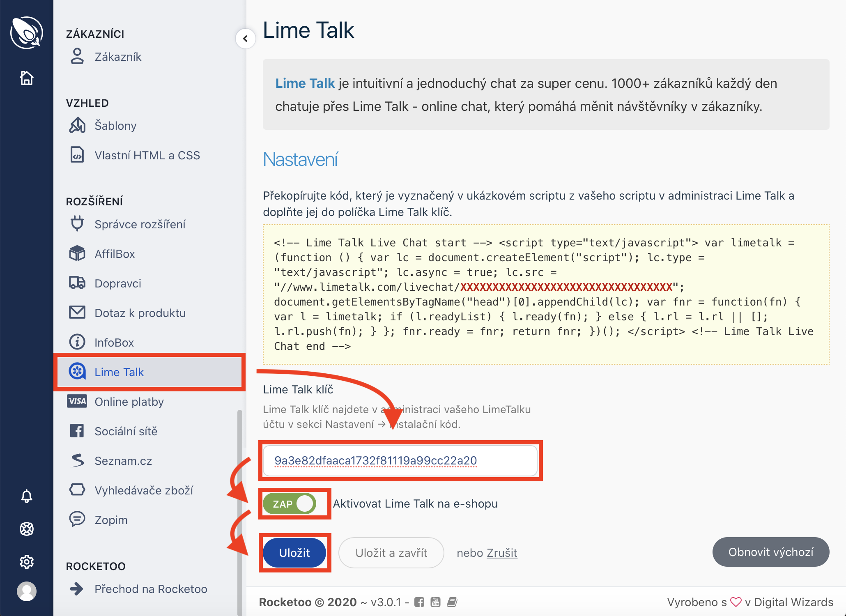Click the Zákazník person icon
Image resolution: width=846 pixels, height=616 pixels.
pos(77,56)
